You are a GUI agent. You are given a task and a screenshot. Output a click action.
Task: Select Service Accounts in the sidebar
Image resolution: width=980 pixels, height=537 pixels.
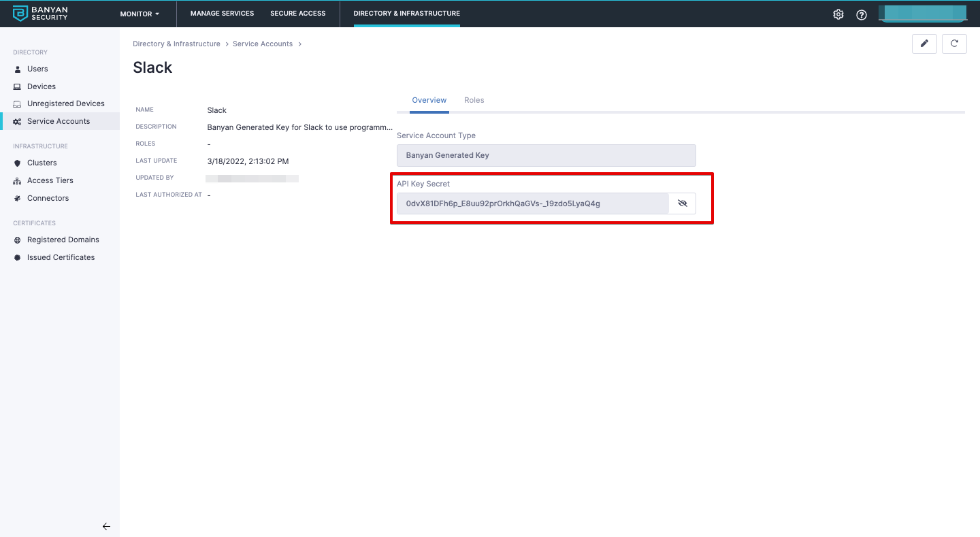[x=60, y=121]
